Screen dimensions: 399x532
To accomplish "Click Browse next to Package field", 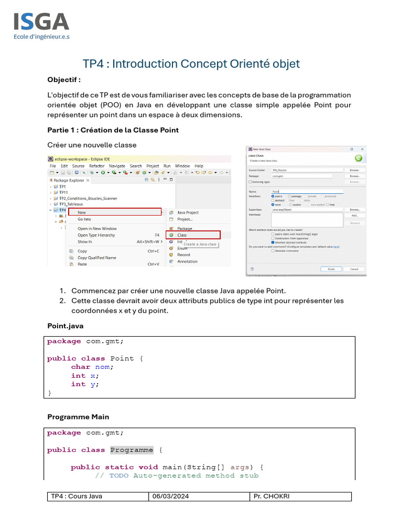I will [354, 176].
